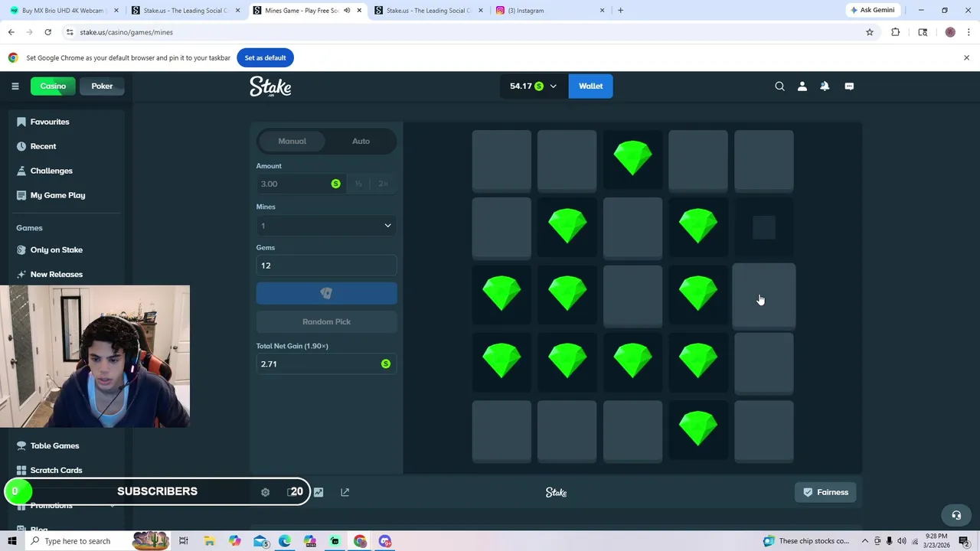The image size is (980, 551).
Task: Halve the bet with ½ button
Action: (x=358, y=184)
